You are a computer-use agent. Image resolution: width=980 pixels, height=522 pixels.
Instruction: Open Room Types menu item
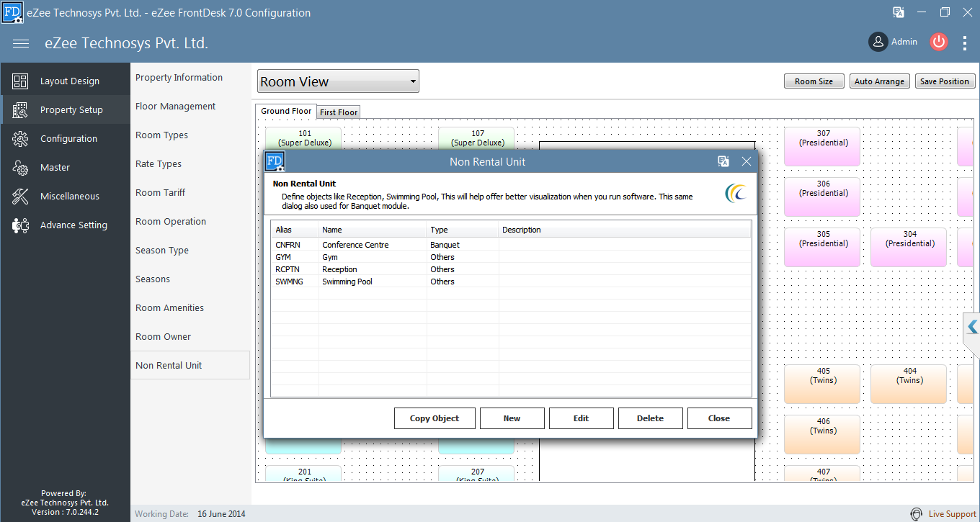[x=161, y=135]
